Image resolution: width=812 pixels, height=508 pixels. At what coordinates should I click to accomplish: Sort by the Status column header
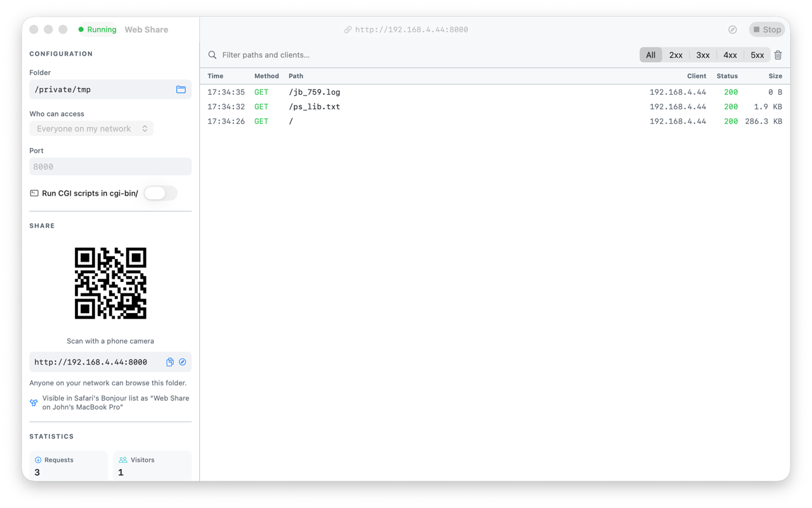pyautogui.click(x=727, y=76)
